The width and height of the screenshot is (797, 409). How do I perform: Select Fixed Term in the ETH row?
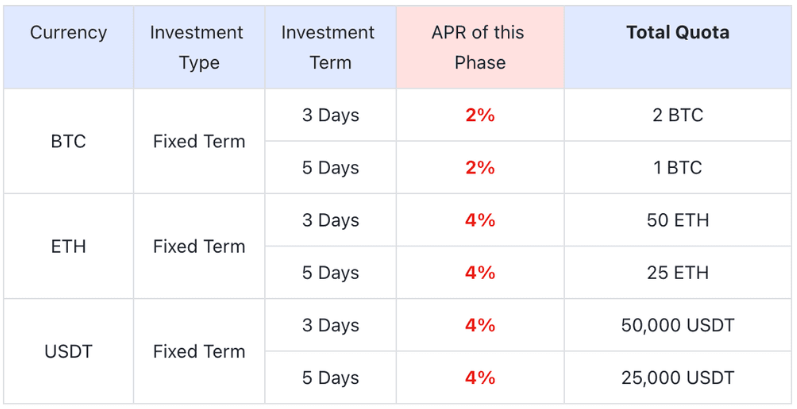coord(198,246)
